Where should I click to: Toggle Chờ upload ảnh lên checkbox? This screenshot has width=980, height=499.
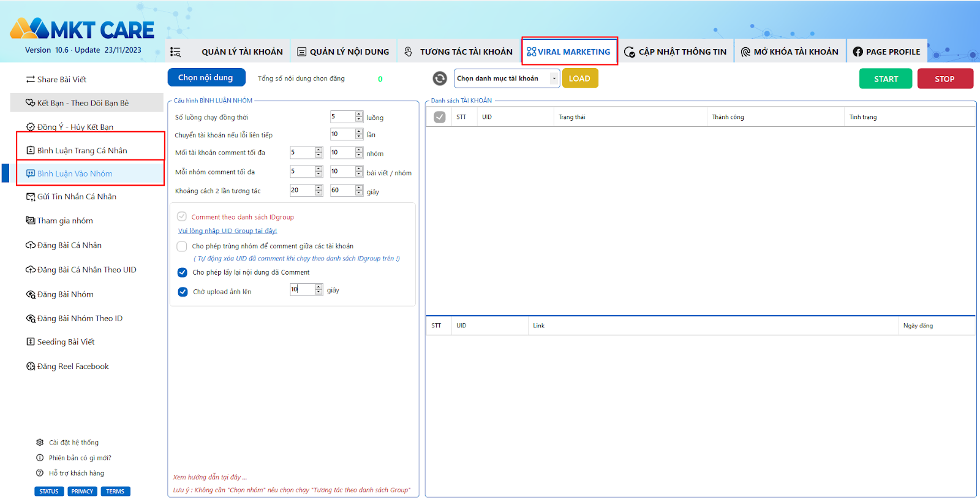point(183,292)
